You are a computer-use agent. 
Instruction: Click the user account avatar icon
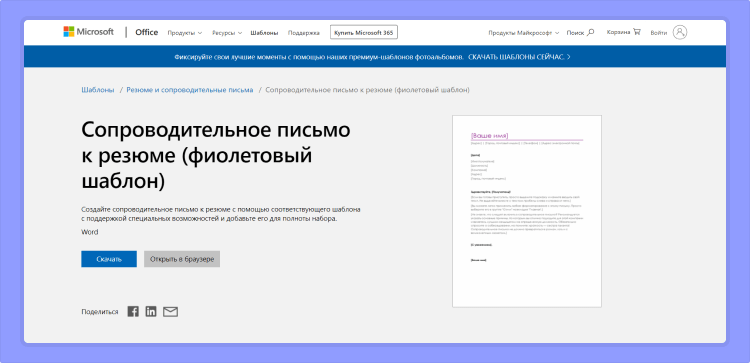pos(680,32)
